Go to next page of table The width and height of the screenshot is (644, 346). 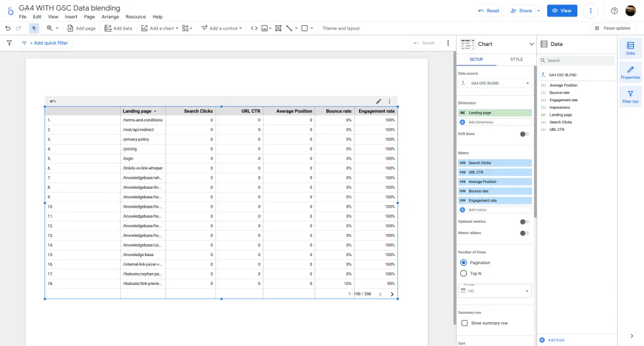(392, 294)
